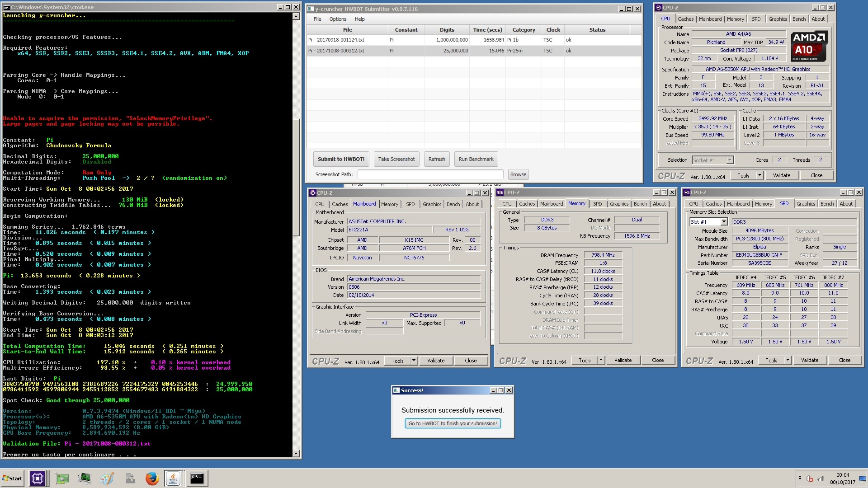The image size is (868, 488).
Task: Click Submit to HWBOT! button
Action: click(341, 159)
